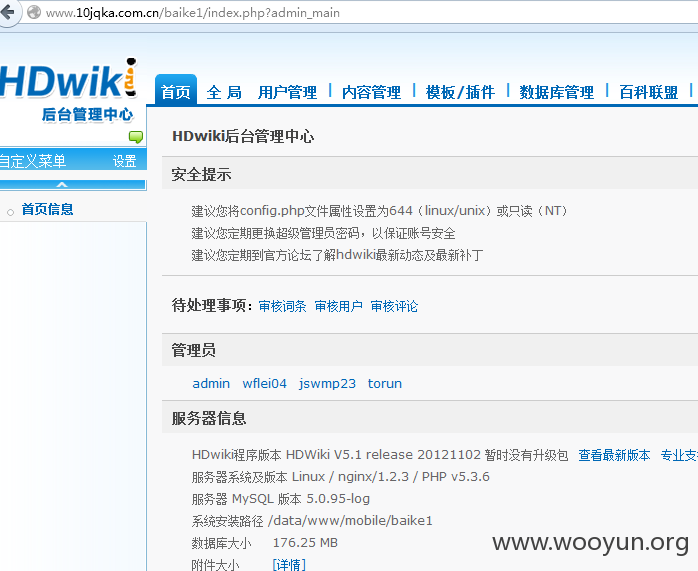The height and width of the screenshot is (571, 698).
Task: Click the 后台管理中心 text under the logo
Action: click(x=87, y=115)
